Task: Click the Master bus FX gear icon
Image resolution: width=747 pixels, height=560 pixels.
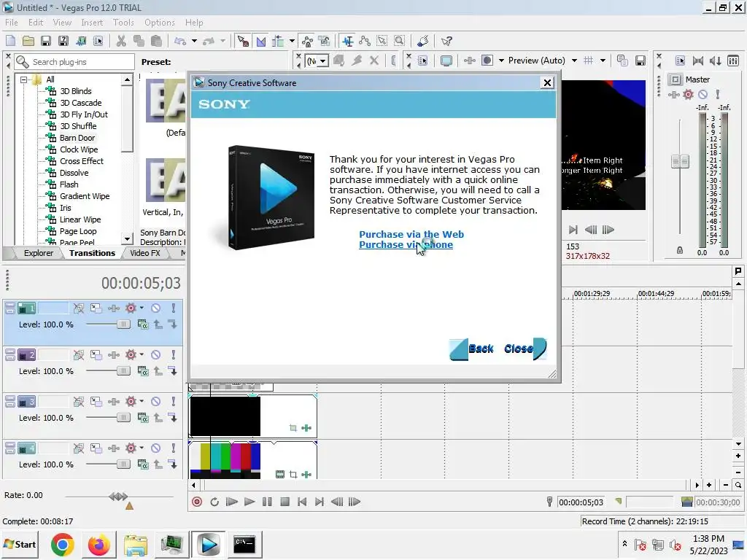Action: point(688,94)
